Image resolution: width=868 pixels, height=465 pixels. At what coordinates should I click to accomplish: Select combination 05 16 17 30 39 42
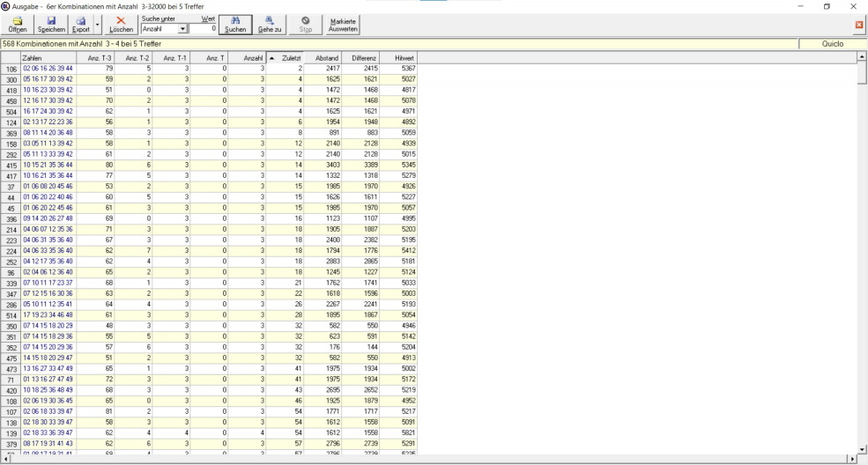point(48,79)
